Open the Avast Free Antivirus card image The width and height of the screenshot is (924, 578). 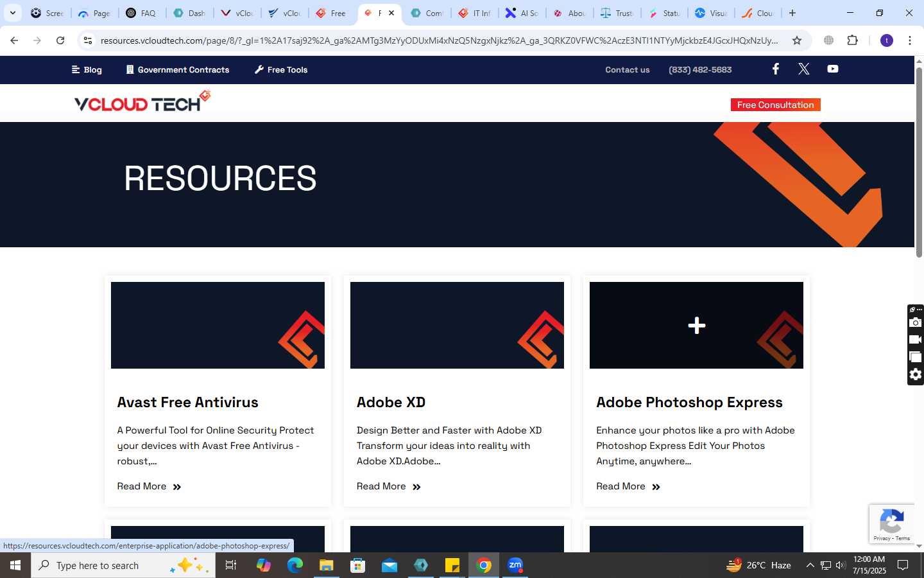[x=218, y=325]
